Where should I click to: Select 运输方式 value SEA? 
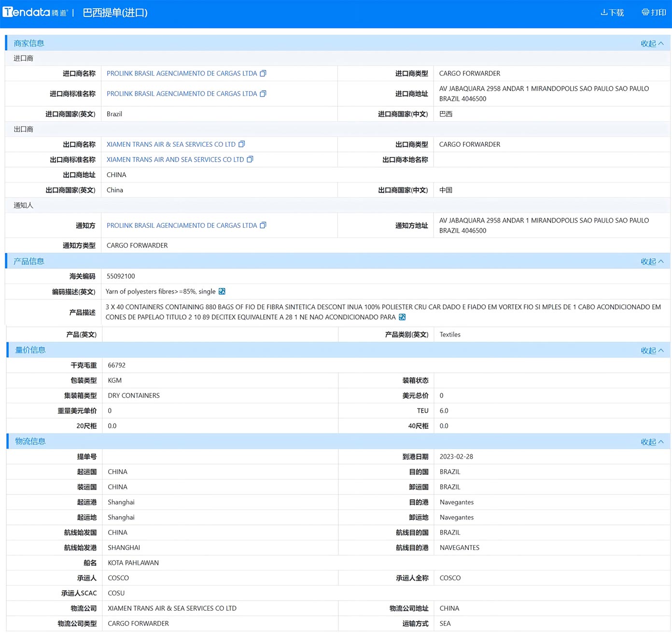(445, 624)
